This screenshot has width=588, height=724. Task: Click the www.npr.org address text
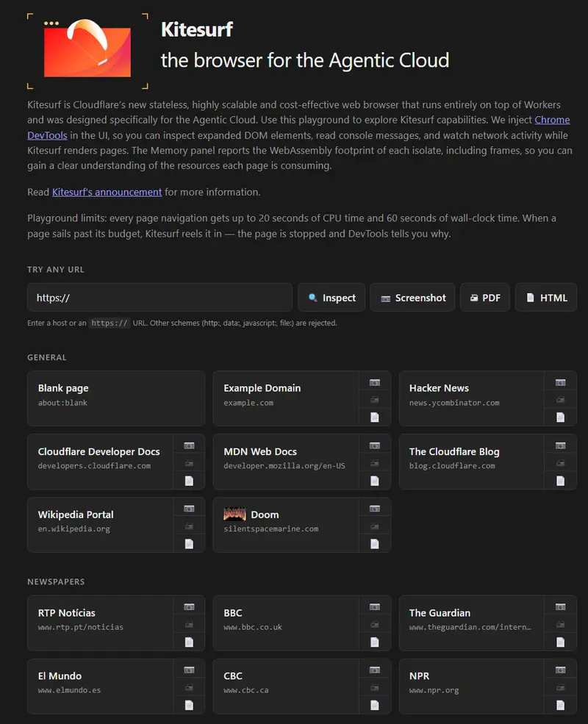tap(434, 690)
